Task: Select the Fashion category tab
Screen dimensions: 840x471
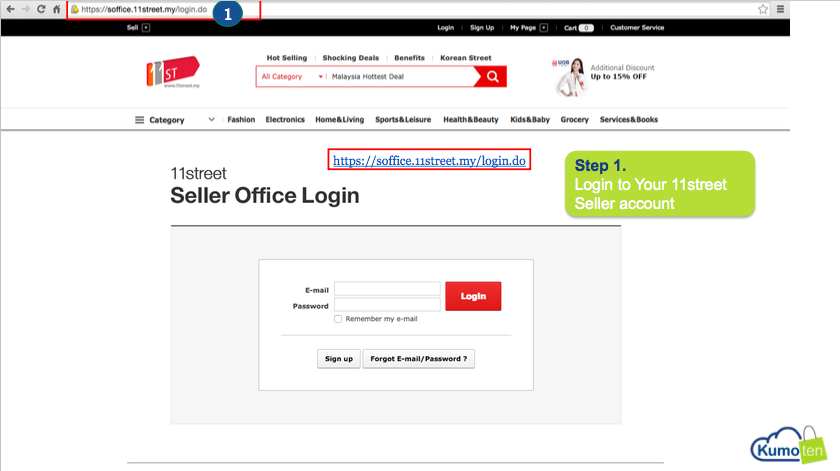Action: click(241, 119)
